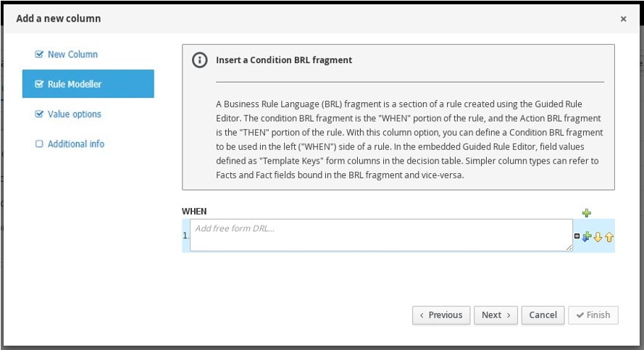644x350 pixels.
Task: Move the condition row down
Action: (598, 236)
